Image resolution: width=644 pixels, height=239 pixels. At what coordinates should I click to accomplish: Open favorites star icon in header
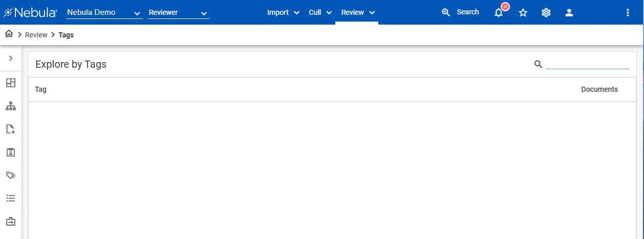(x=523, y=13)
